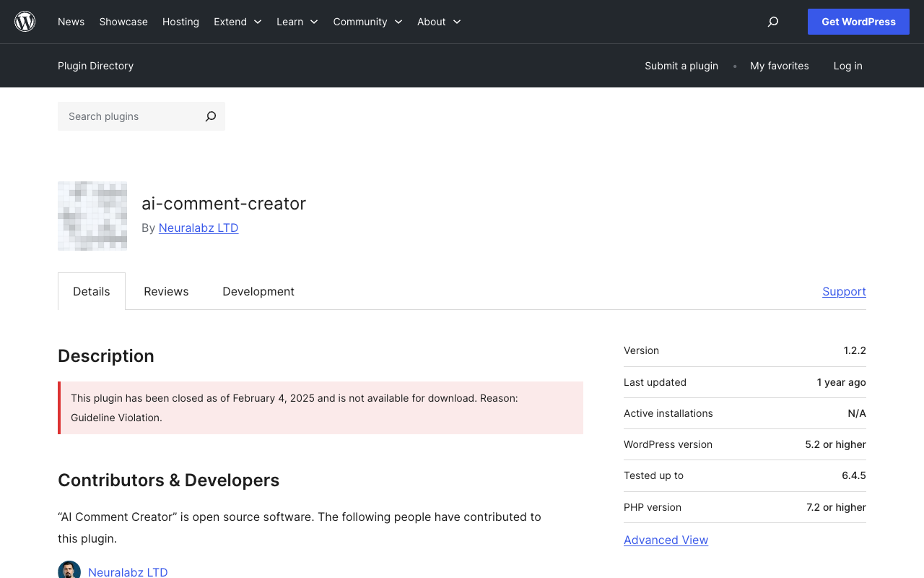
Task: Click the Log in link
Action: 847,66
